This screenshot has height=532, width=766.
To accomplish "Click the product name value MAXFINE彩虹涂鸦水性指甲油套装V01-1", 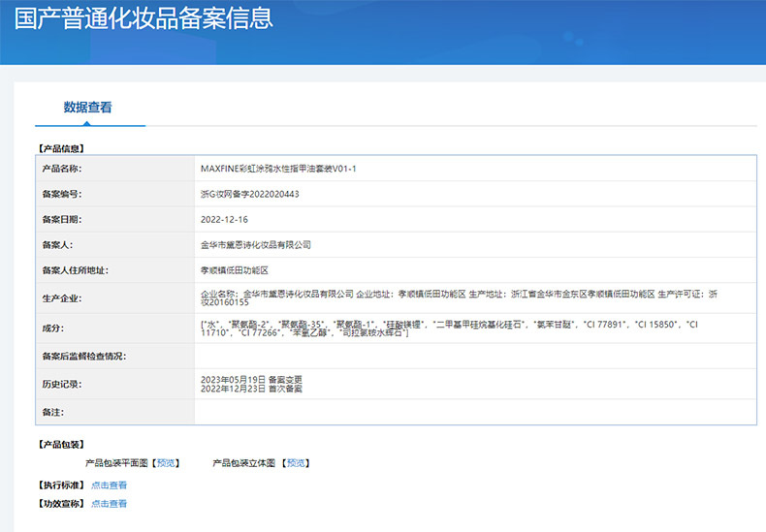I will click(x=278, y=168).
